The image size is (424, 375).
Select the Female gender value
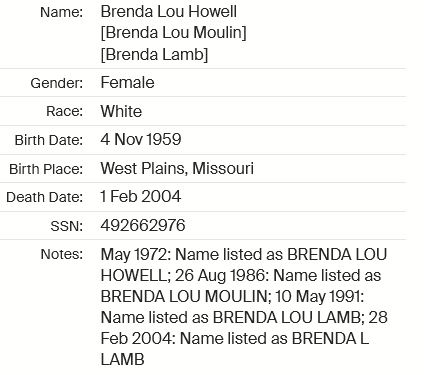tap(127, 82)
